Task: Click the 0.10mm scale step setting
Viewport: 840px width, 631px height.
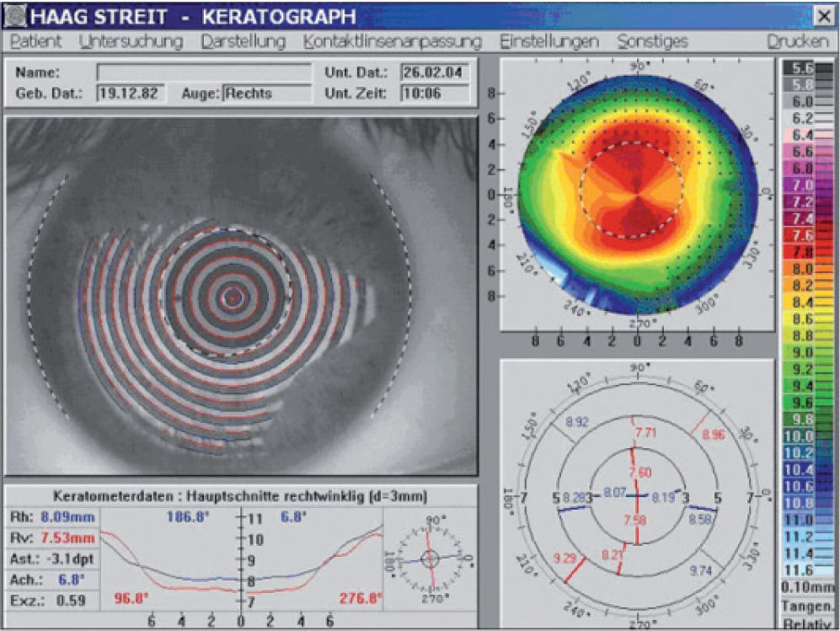Action: pyautogui.click(x=807, y=586)
